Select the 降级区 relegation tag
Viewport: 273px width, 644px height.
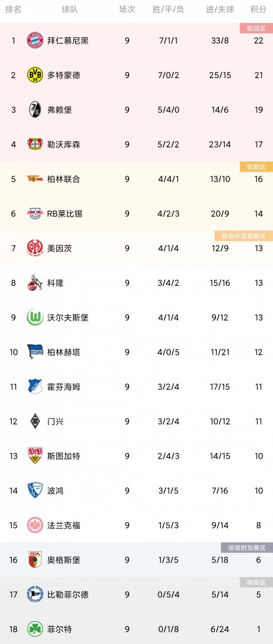pos(256,582)
